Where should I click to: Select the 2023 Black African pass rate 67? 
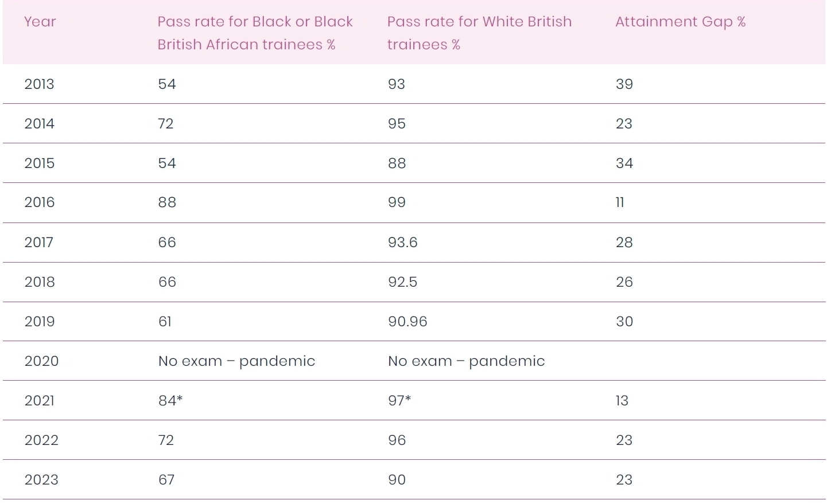[x=166, y=480]
